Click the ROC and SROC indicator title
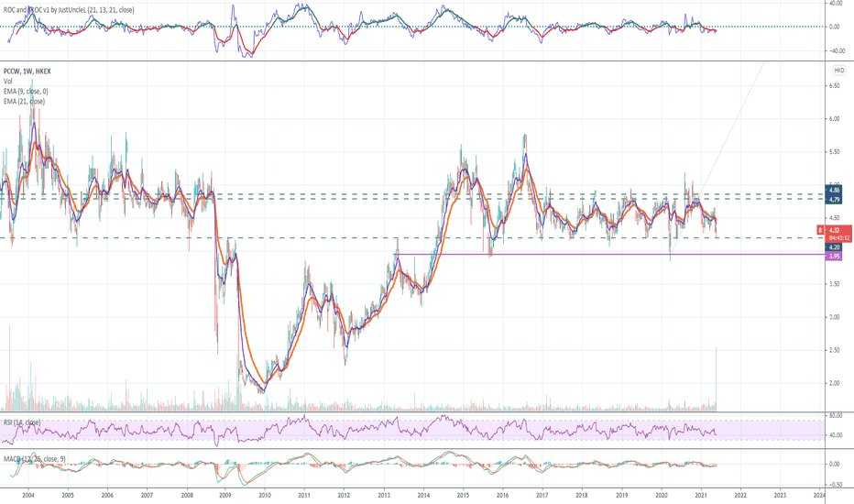Screen dimensions: 854x504 [x=69, y=10]
